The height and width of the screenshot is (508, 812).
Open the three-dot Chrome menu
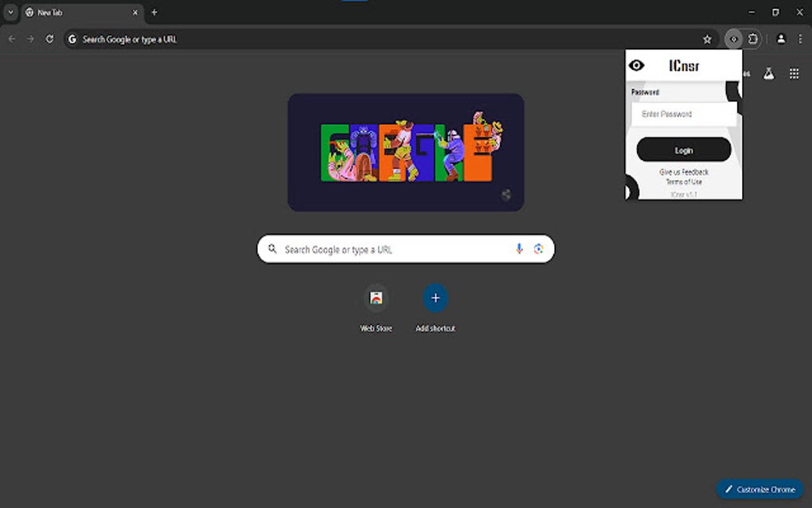[x=801, y=38]
